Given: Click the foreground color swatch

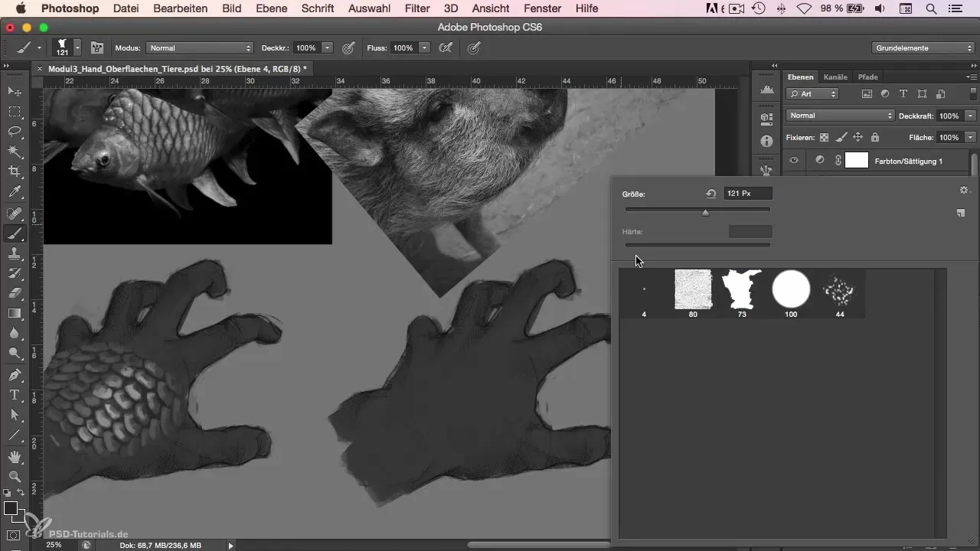Looking at the screenshot, I should (x=11, y=509).
